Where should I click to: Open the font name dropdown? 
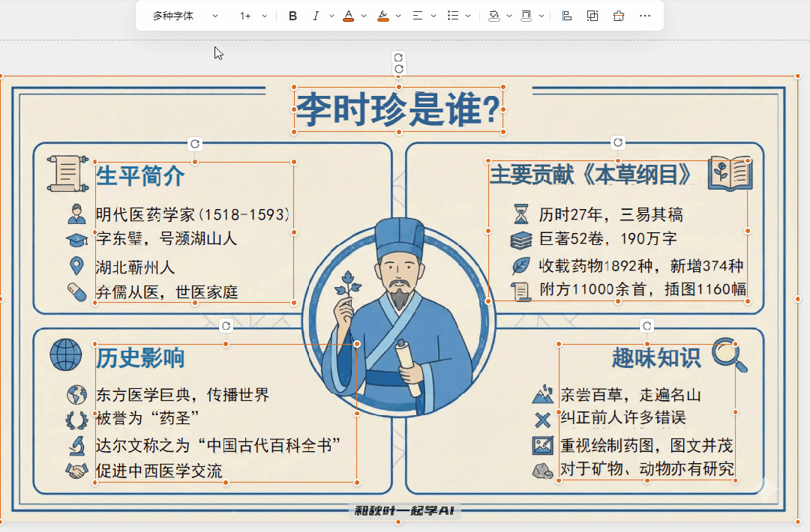pos(215,15)
